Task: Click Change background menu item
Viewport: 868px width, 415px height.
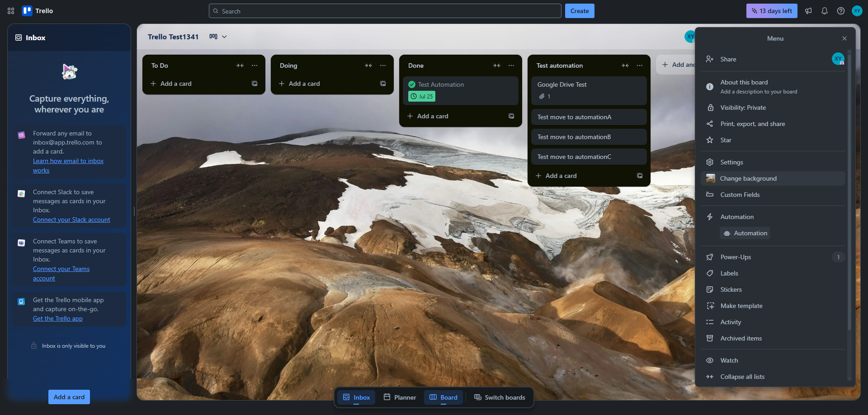Action: pyautogui.click(x=773, y=178)
